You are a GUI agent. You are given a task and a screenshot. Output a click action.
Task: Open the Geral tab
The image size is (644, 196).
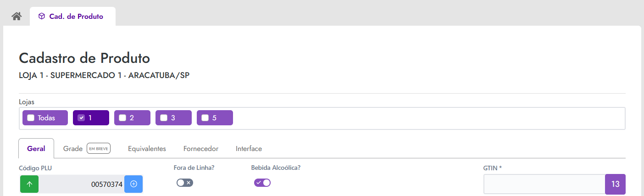(36, 149)
